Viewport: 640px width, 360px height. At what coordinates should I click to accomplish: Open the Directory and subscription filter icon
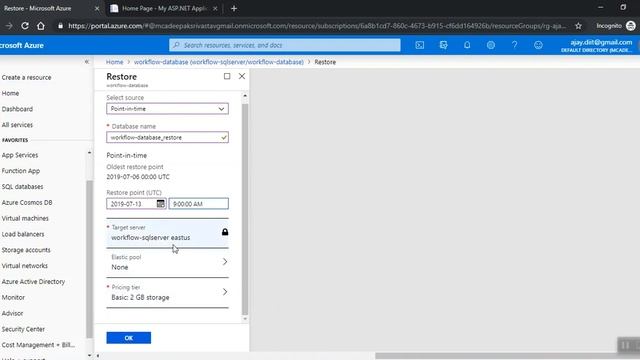click(x=443, y=45)
